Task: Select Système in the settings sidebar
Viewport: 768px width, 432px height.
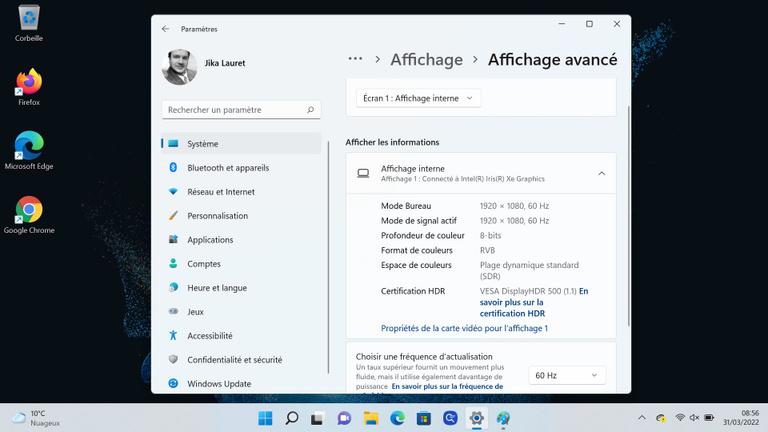Action: (241, 144)
